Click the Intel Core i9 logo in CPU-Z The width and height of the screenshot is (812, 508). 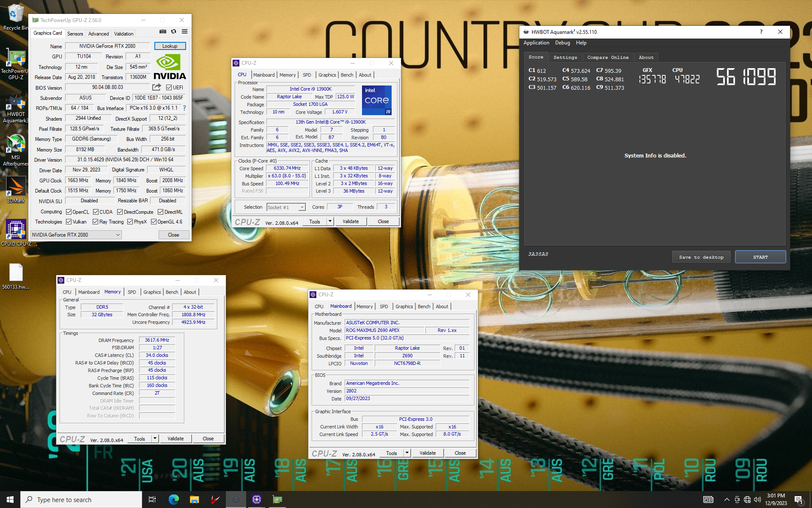pos(376,100)
